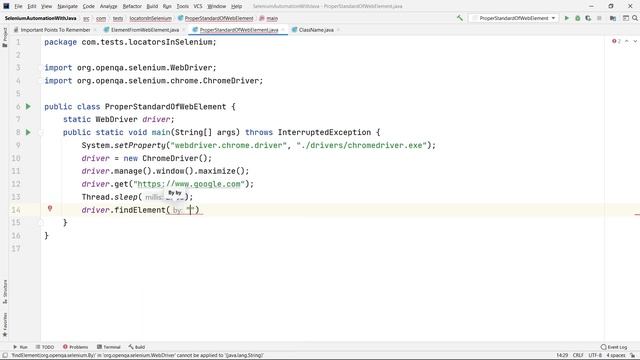
Task: Click the 14:29 caret position in the status bar
Action: 562,355
